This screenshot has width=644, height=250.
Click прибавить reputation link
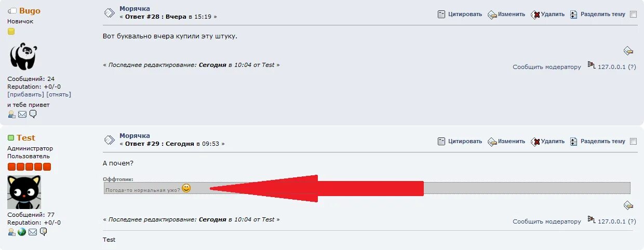tap(25, 94)
